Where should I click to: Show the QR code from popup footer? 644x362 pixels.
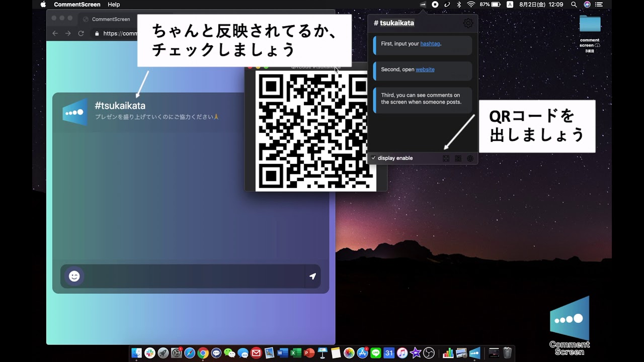458,158
